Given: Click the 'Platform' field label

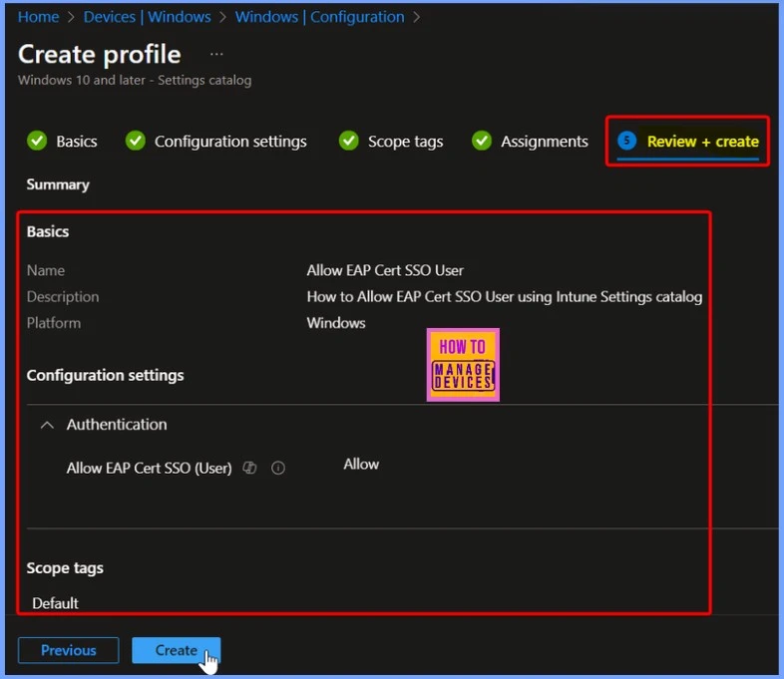Looking at the screenshot, I should tap(54, 323).
